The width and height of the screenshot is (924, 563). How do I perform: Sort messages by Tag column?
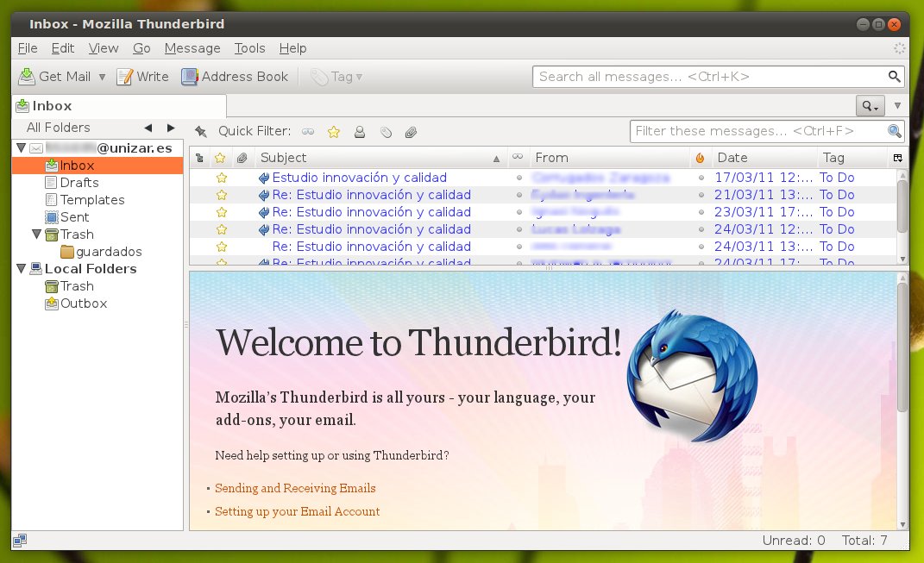coord(852,158)
